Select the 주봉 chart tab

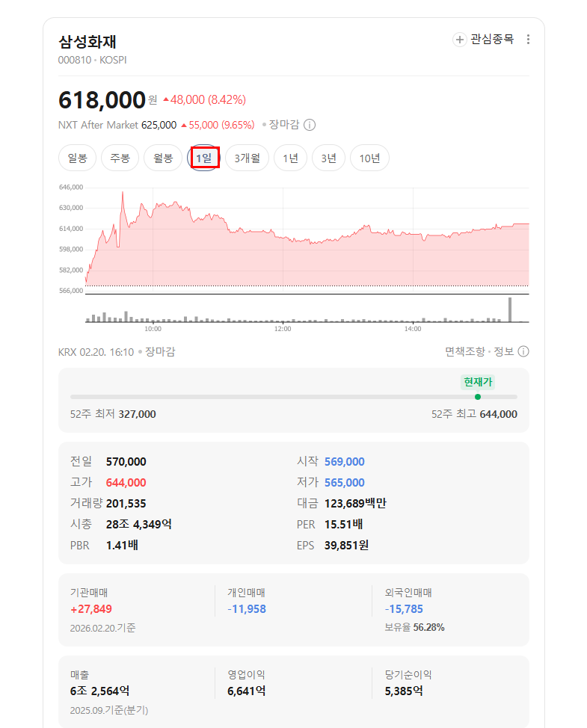120,158
